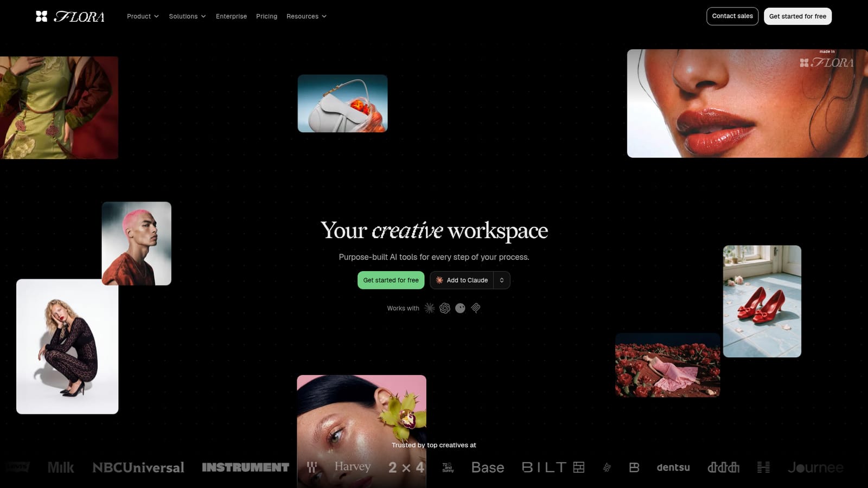Click the white Get started for free button
Viewport: 868px width, 488px height.
797,16
